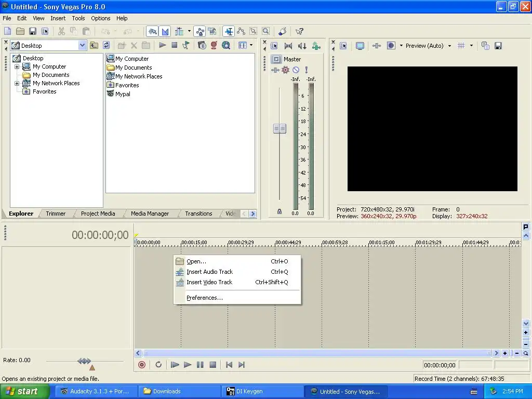
Task: Toggle the Auto Ripple button
Action: 179,32
